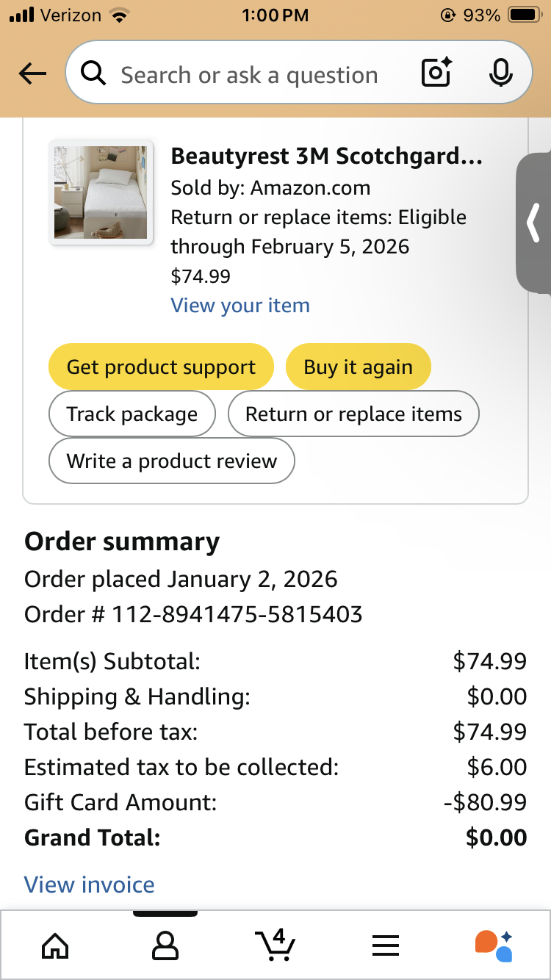Tap the search magnifier icon
The height and width of the screenshot is (980, 551).
click(x=93, y=73)
